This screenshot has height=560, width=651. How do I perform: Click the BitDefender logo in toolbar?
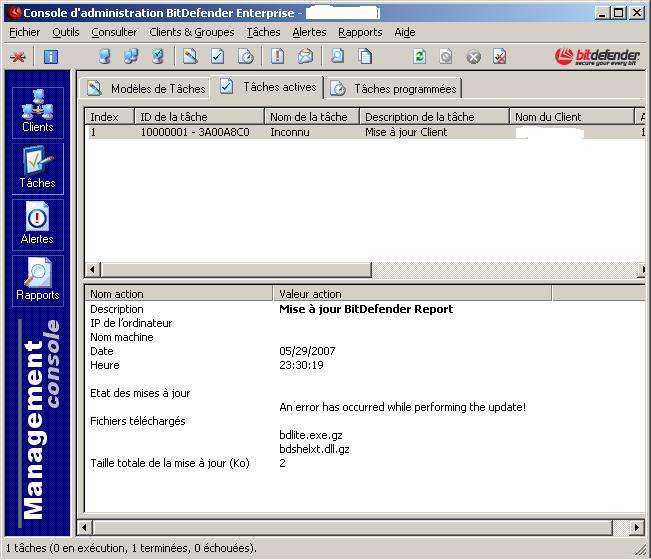(x=597, y=56)
